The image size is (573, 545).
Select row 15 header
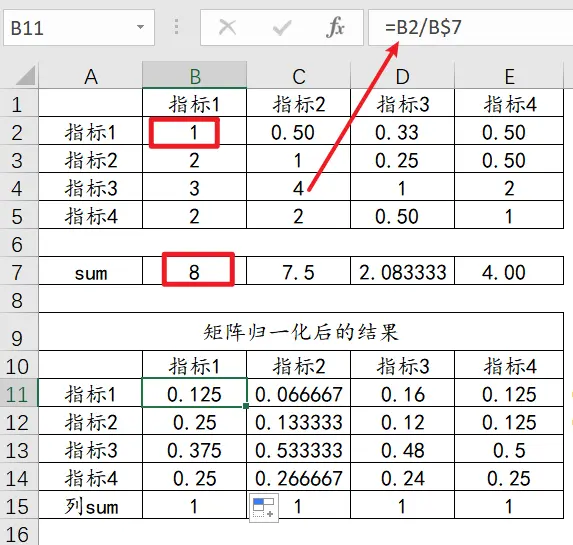pos(19,505)
